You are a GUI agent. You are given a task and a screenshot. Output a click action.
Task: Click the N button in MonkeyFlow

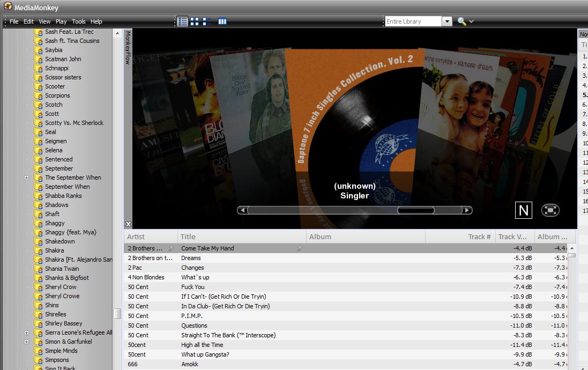[524, 210]
